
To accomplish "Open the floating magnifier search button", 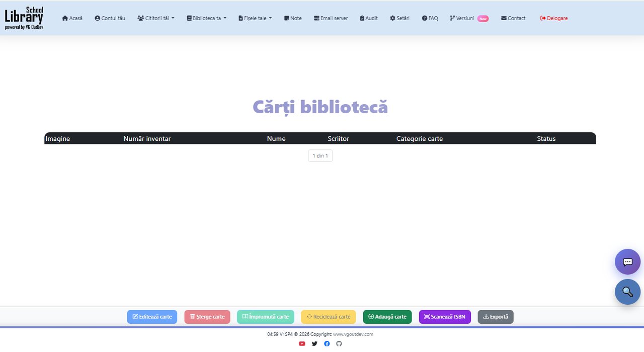I will 627,292.
